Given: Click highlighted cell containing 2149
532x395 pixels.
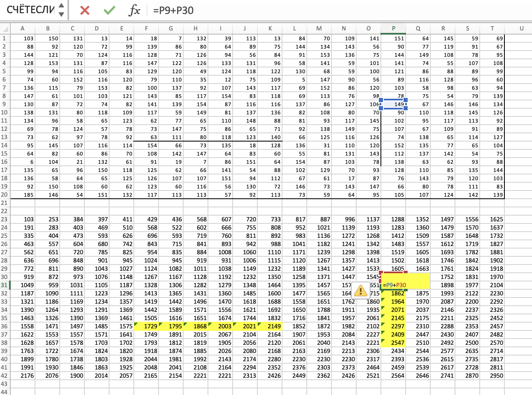Looking at the screenshot, I should [270, 326].
